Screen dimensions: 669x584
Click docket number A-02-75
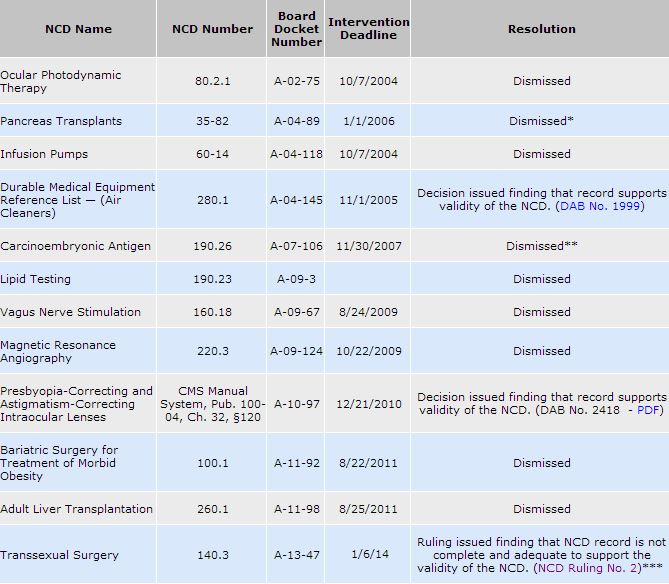(x=297, y=81)
